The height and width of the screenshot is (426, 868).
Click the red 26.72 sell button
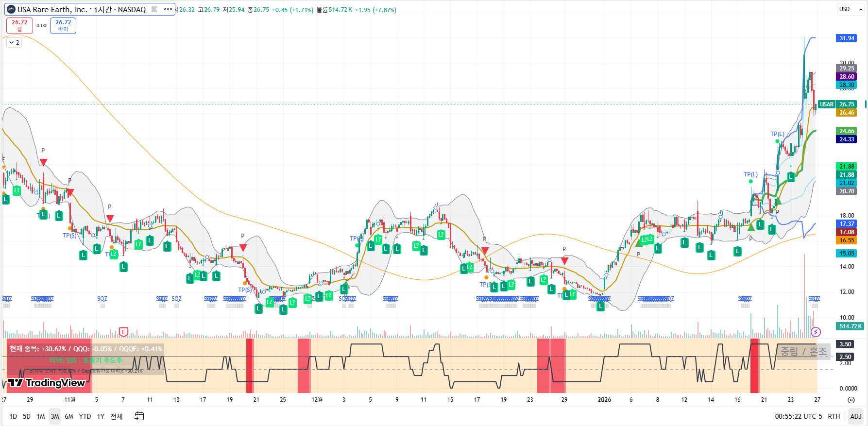(x=19, y=25)
